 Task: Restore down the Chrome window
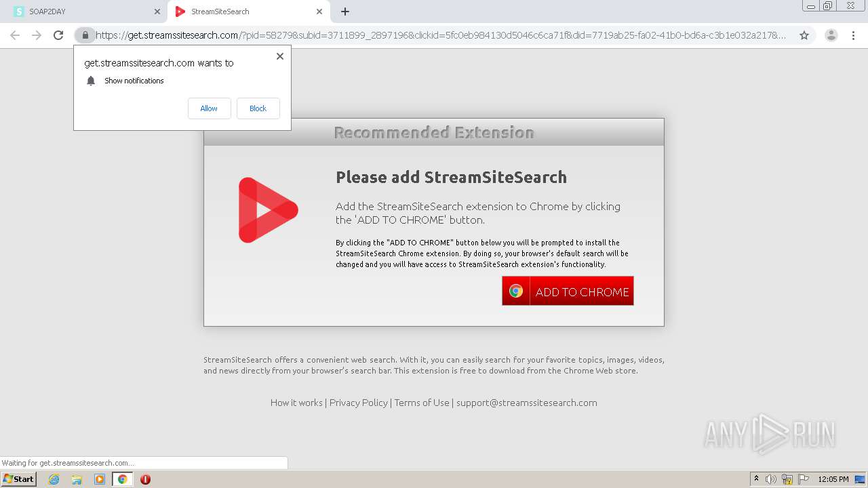(828, 6)
